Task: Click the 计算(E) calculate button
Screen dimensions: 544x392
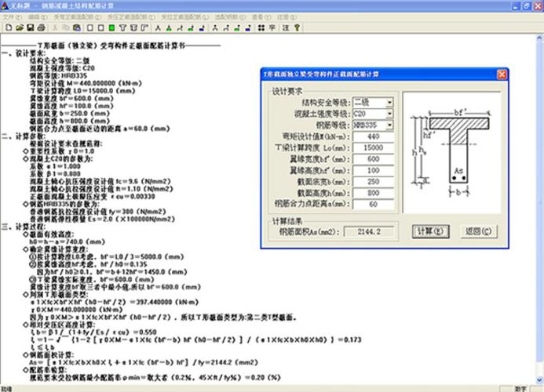Action: click(x=430, y=231)
